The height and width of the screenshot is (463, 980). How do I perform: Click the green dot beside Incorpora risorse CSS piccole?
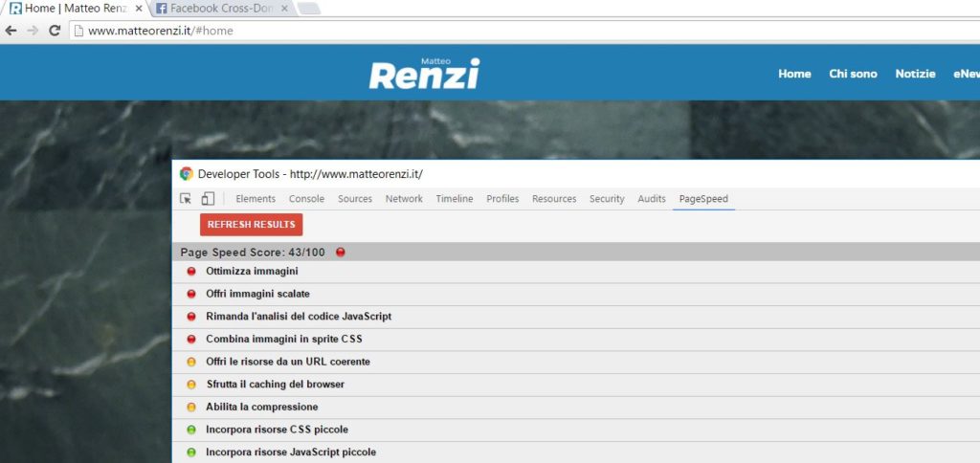[x=191, y=430]
